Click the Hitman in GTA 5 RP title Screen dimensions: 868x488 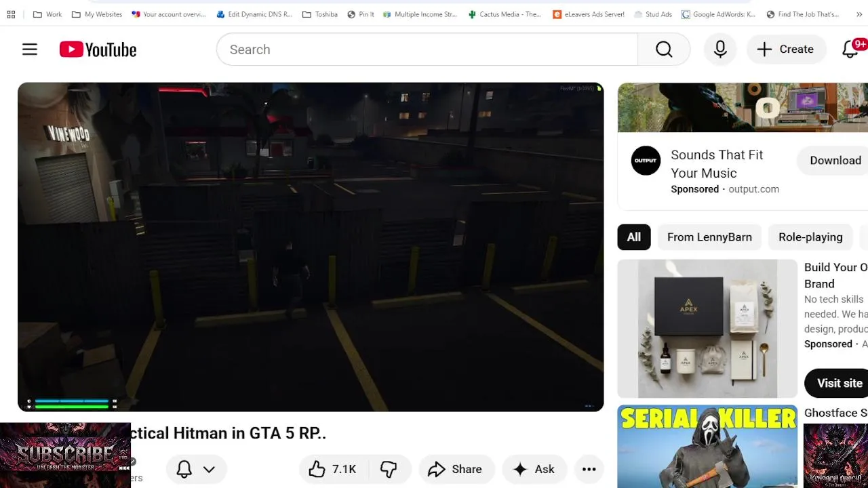click(229, 433)
